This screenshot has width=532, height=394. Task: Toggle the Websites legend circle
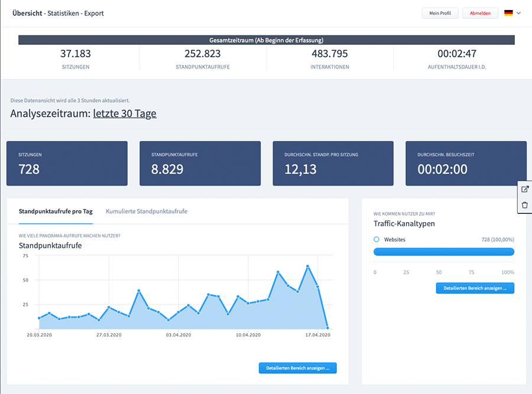[377, 239]
